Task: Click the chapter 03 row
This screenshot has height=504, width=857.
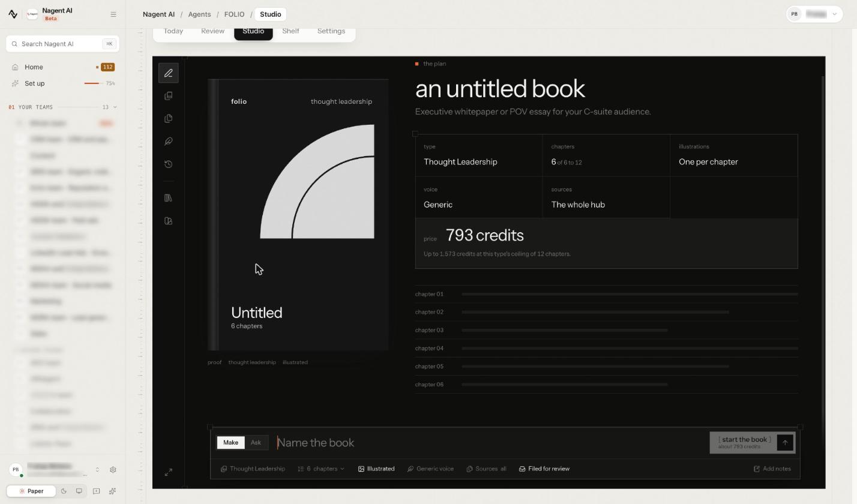Action: tap(606, 330)
